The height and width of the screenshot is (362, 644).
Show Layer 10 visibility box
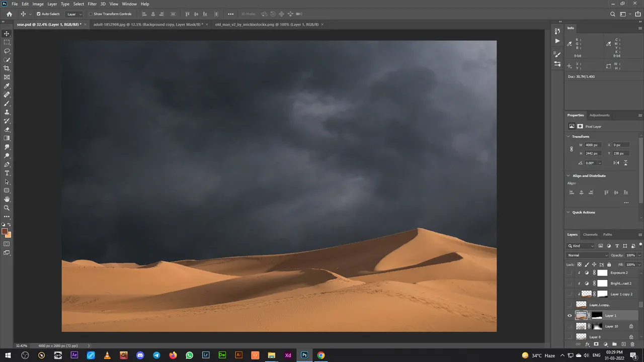[570, 326]
